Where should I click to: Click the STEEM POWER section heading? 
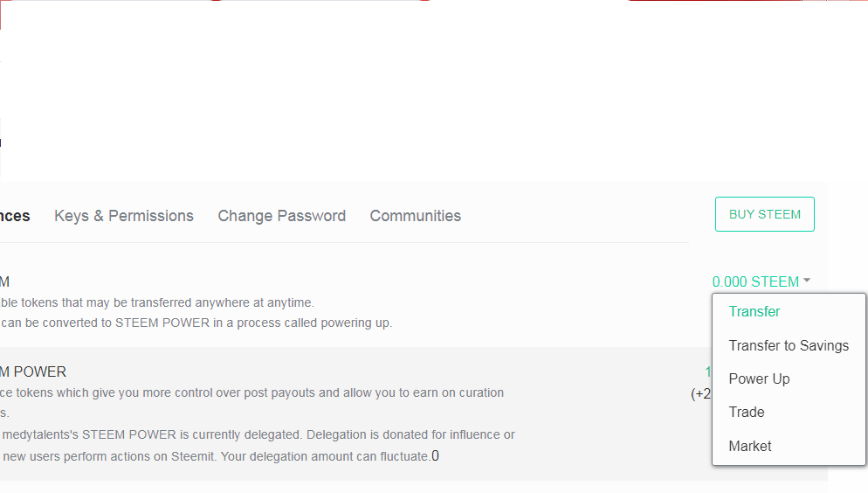click(33, 371)
